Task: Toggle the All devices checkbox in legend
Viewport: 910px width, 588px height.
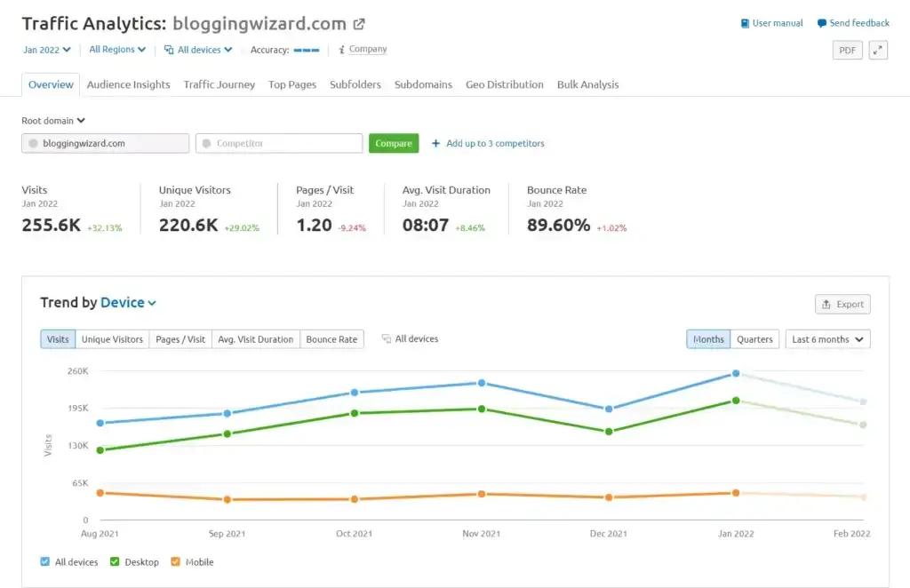Action: click(x=44, y=561)
